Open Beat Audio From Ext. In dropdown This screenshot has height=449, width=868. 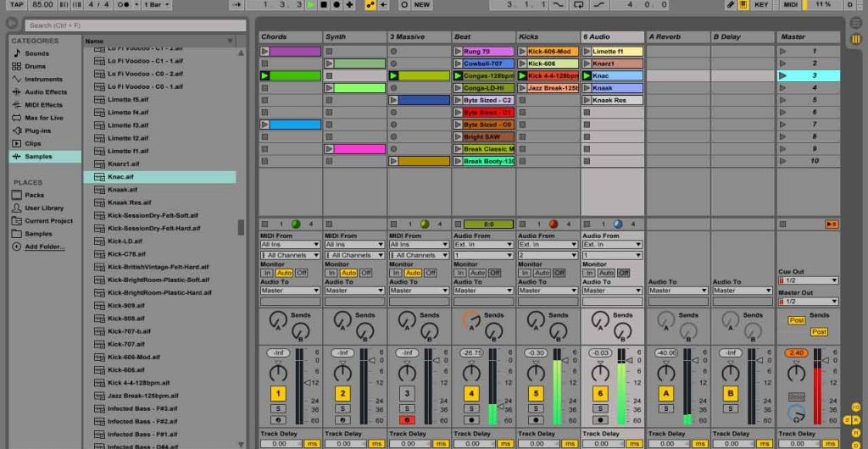[484, 244]
